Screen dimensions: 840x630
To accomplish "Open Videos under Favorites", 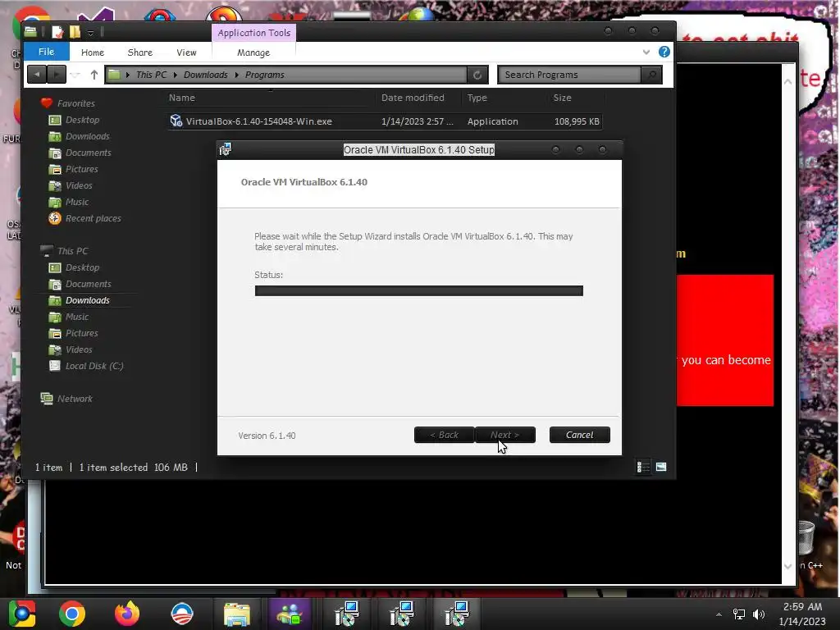I will coord(79,186).
